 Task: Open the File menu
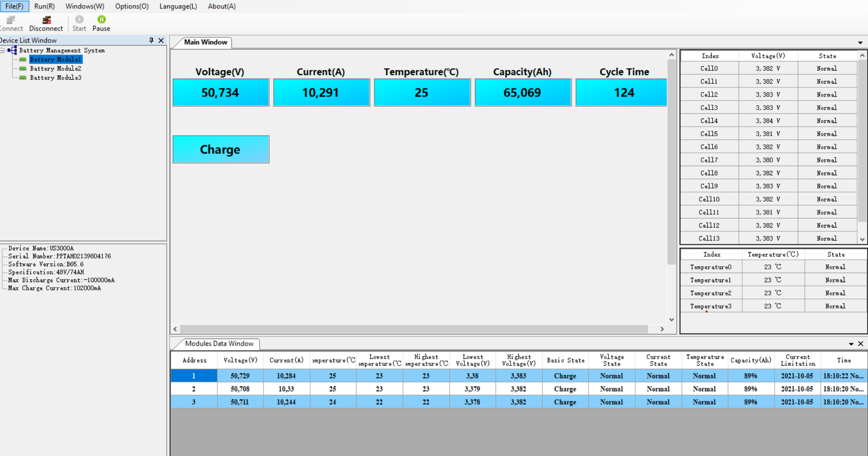click(14, 6)
